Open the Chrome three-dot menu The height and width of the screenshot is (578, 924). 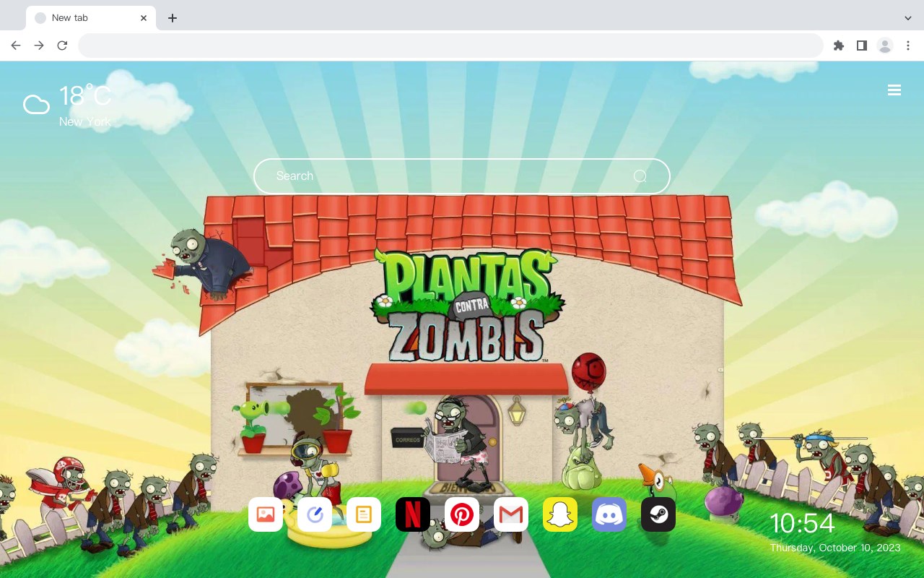point(908,46)
